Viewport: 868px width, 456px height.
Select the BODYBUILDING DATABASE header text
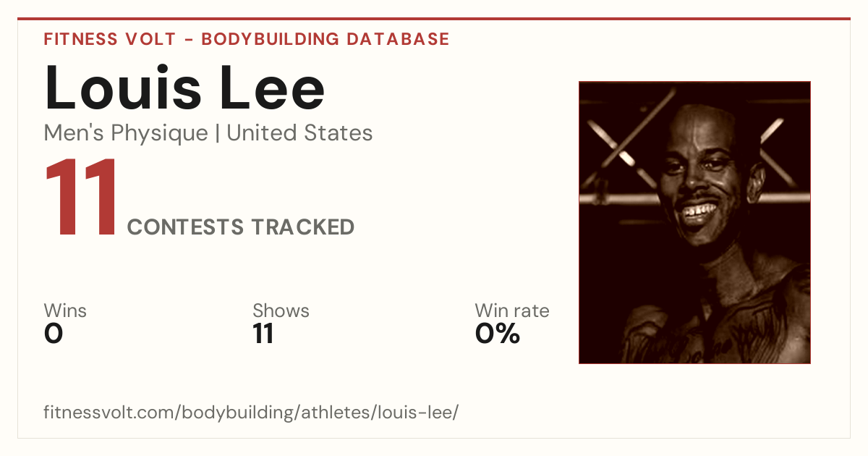325,39
